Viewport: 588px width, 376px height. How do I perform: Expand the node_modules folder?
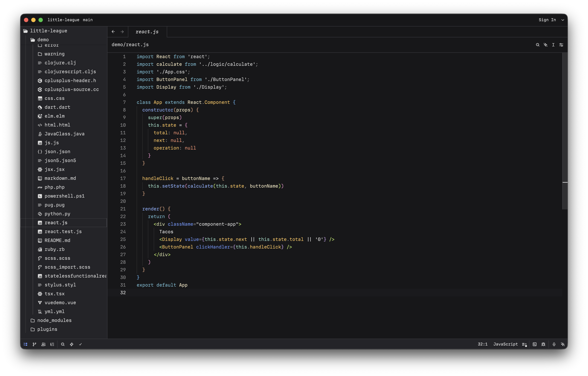64,320
